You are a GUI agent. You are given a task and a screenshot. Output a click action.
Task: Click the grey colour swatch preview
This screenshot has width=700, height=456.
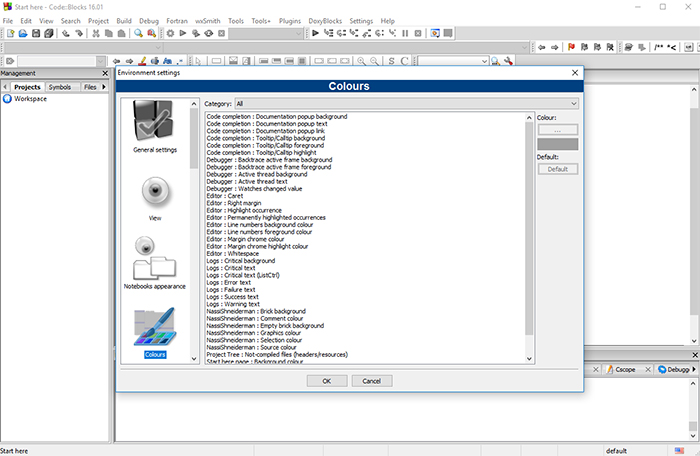pos(557,144)
